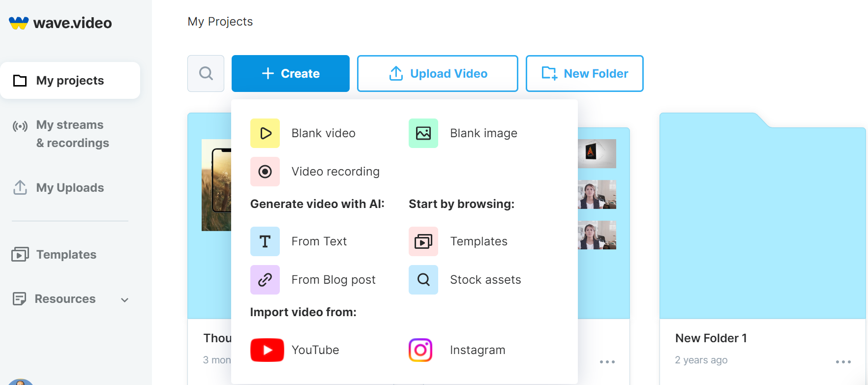Click the user avatar at the sidebar bottom

[x=21, y=382]
